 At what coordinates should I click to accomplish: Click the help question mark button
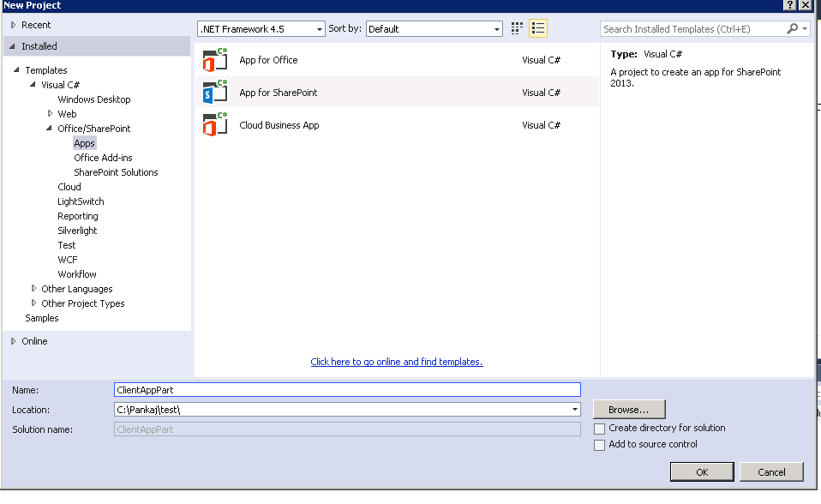pos(790,5)
